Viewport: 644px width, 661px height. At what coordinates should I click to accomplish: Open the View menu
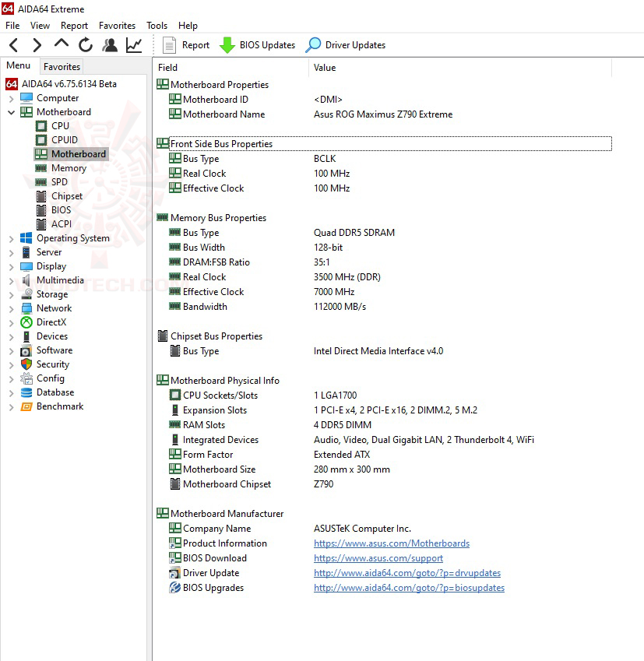(40, 26)
